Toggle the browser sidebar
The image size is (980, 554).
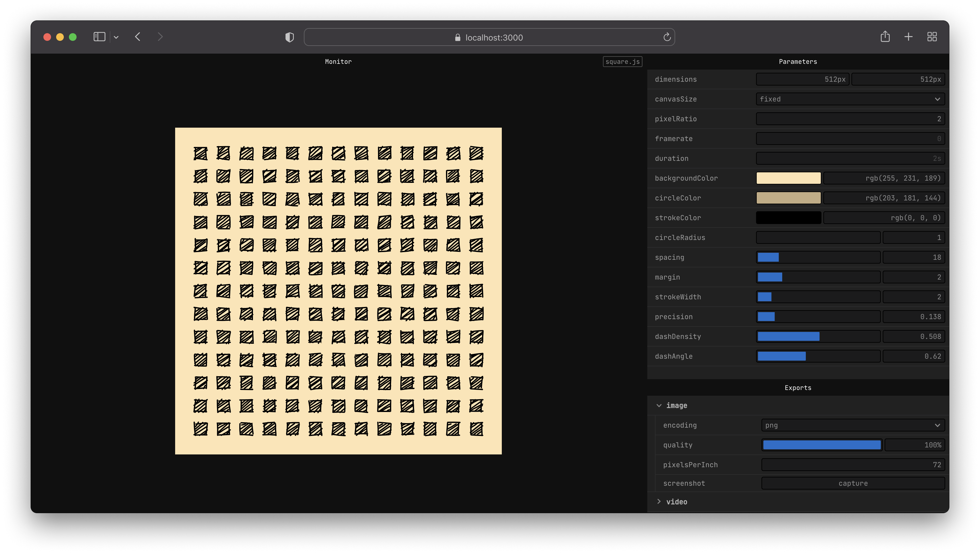coord(99,37)
